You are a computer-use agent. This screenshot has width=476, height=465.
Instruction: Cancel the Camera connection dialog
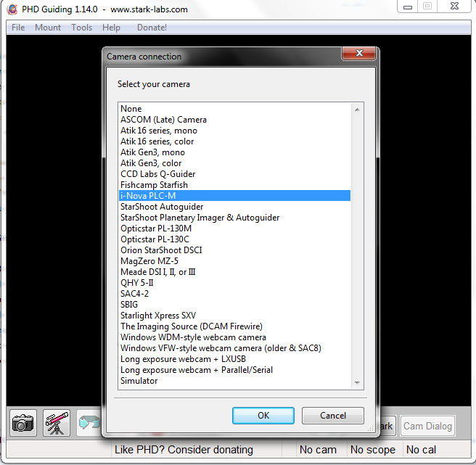pos(333,416)
